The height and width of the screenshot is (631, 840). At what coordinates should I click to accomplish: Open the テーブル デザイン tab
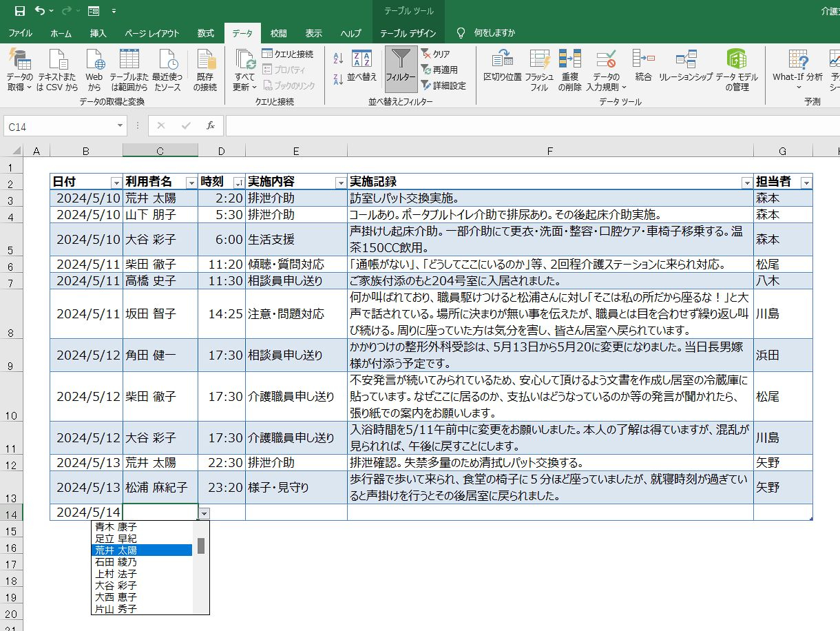coord(408,33)
